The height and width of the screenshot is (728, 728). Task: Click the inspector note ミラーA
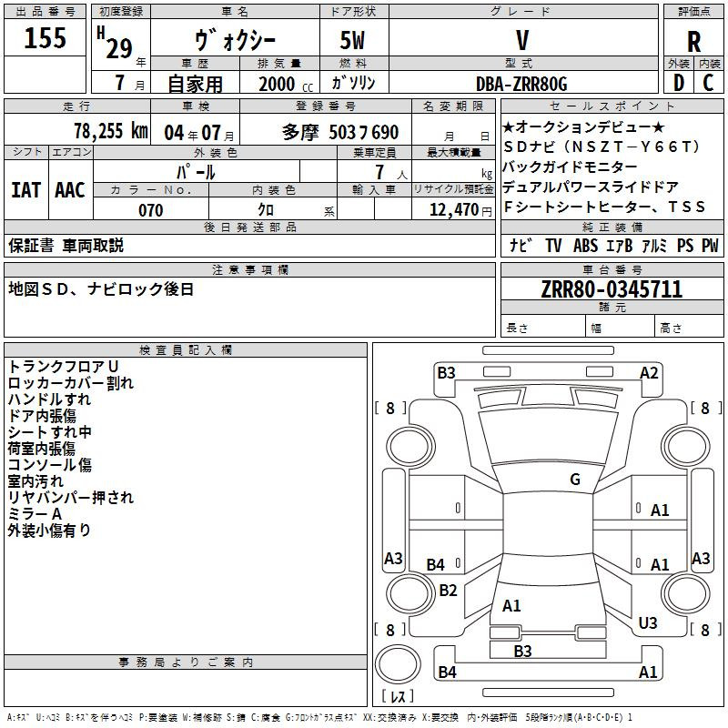coord(35,514)
